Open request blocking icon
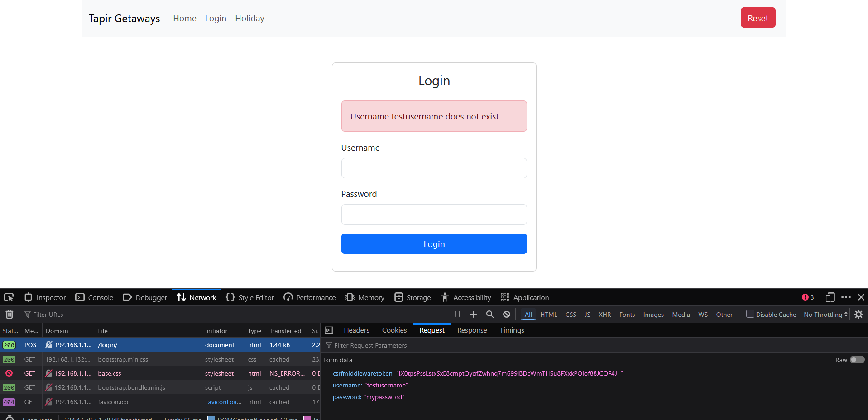This screenshot has height=420, width=868. pos(507,315)
